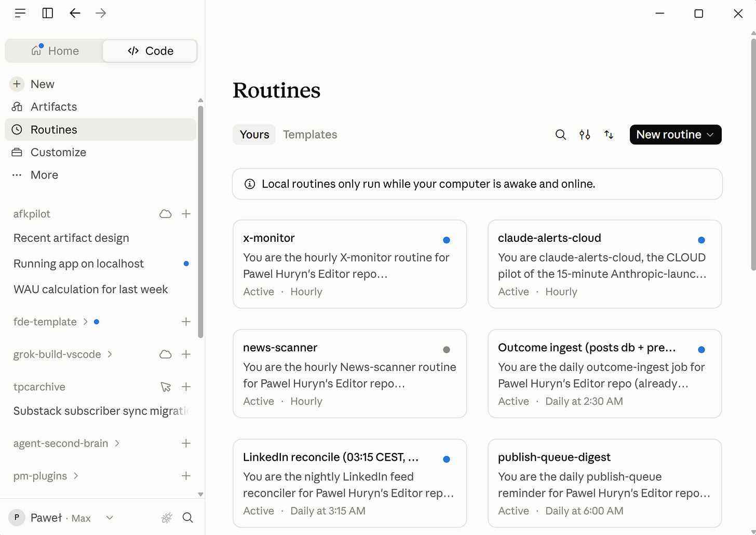Select the Templates tab

tap(310, 135)
